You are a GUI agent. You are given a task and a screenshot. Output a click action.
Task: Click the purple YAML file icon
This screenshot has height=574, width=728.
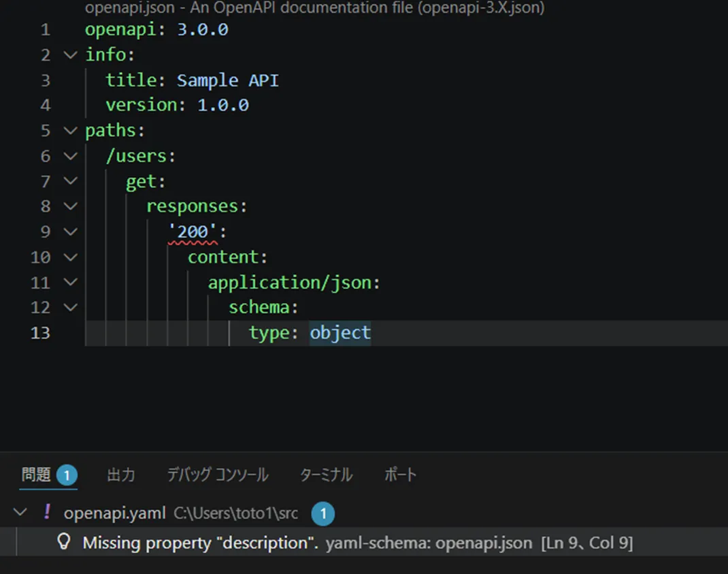47,512
